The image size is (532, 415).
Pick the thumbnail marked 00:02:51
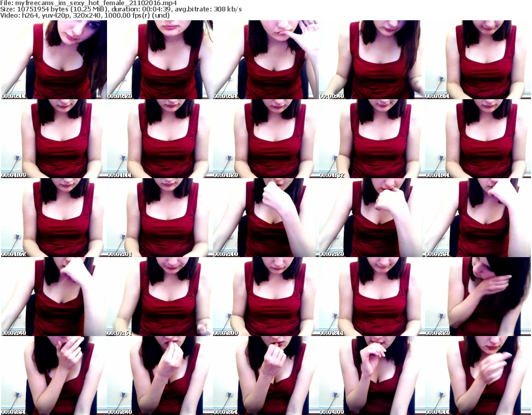tap(160, 297)
